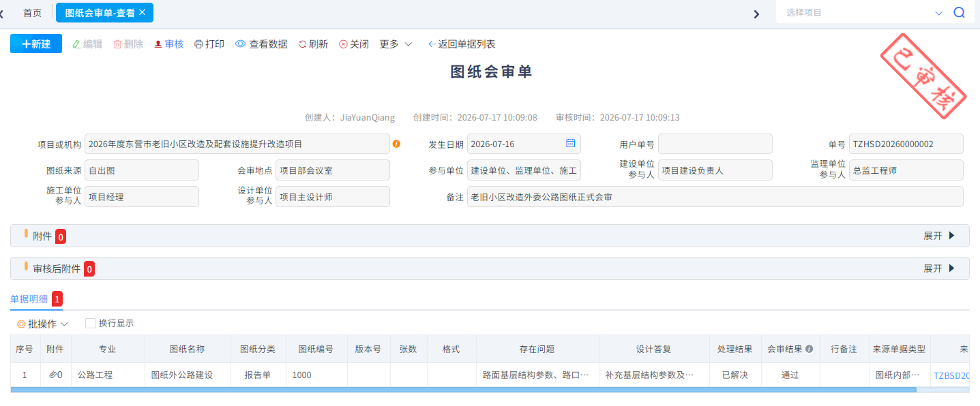Open the 首页 tab

coord(32,13)
